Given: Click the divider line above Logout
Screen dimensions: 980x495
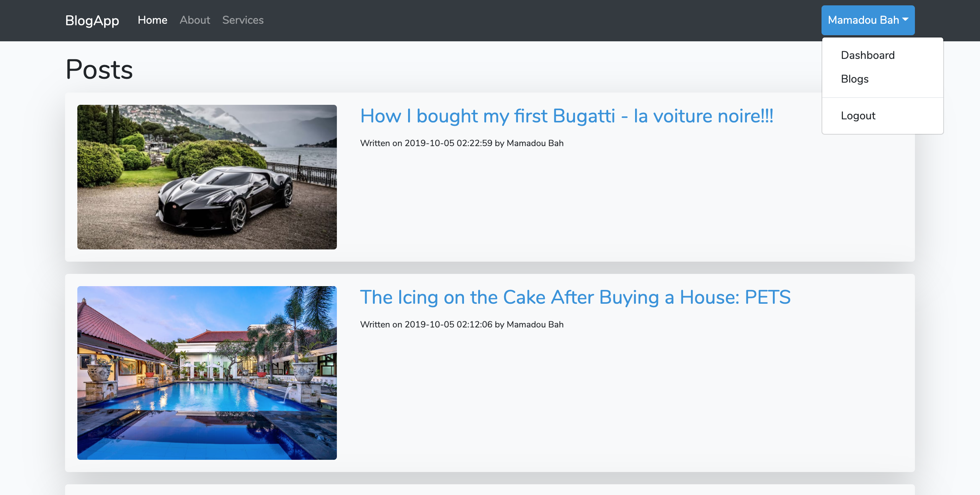Looking at the screenshot, I should pyautogui.click(x=882, y=98).
